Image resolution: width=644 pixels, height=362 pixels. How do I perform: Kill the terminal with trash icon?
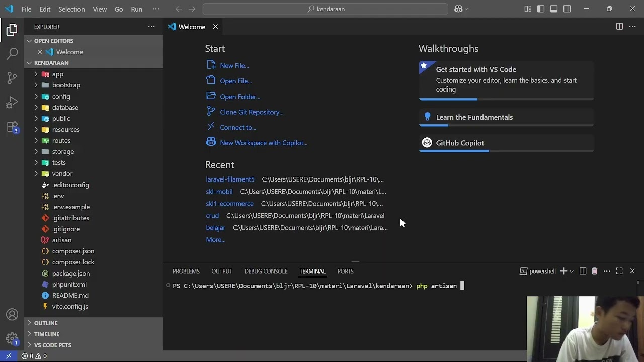click(x=594, y=271)
